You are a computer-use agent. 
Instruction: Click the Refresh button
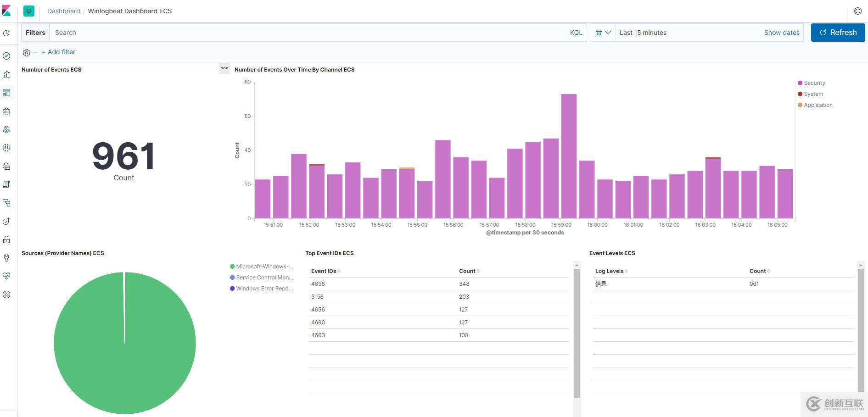pos(838,33)
